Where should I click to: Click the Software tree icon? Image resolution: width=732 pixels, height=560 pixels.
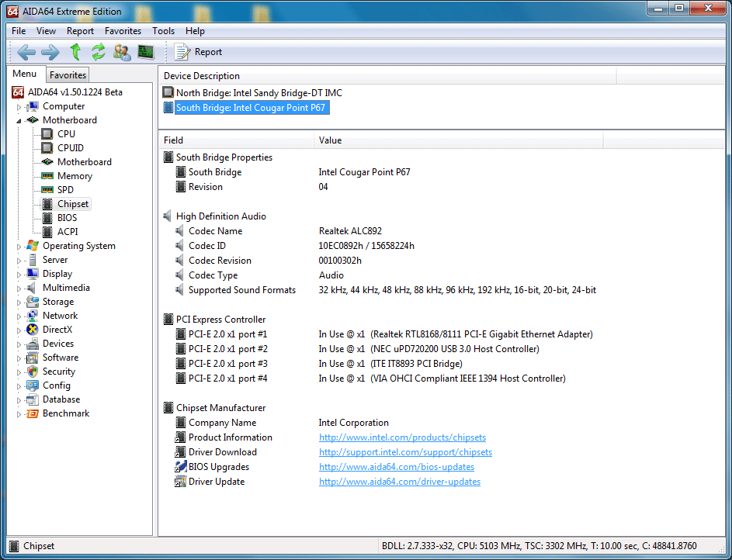click(x=33, y=358)
